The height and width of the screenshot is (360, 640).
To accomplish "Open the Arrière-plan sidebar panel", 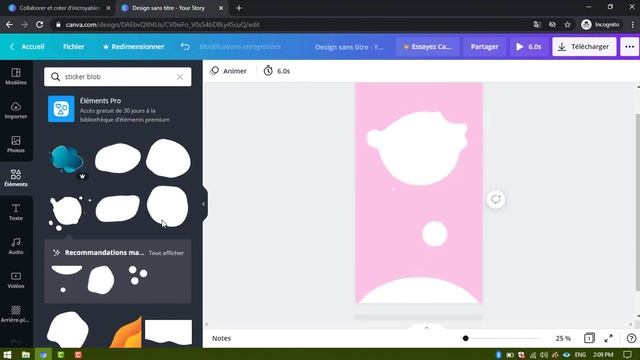I will coord(16,314).
